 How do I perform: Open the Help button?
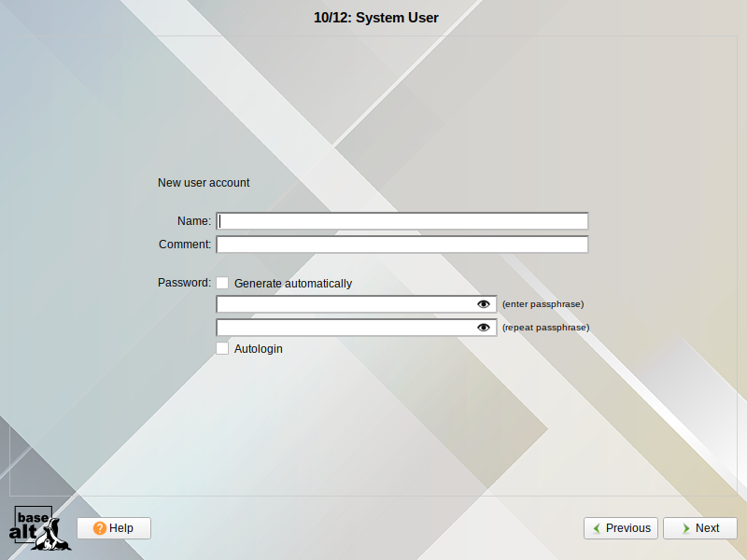(x=114, y=528)
